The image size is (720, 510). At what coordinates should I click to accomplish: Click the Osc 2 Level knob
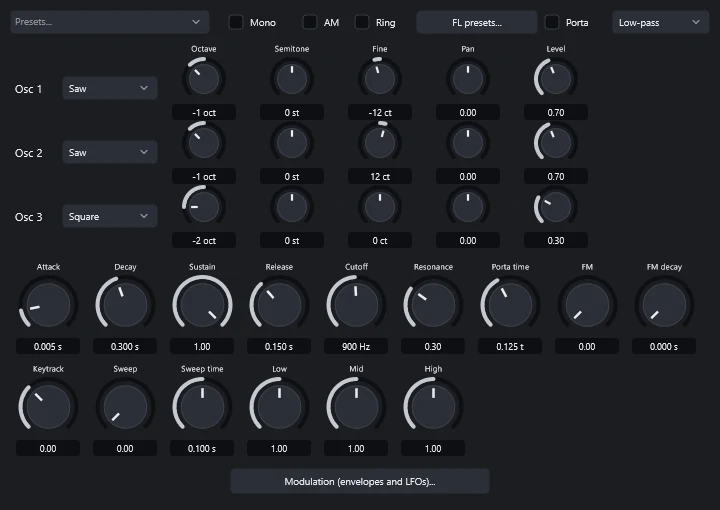pyautogui.click(x=556, y=143)
